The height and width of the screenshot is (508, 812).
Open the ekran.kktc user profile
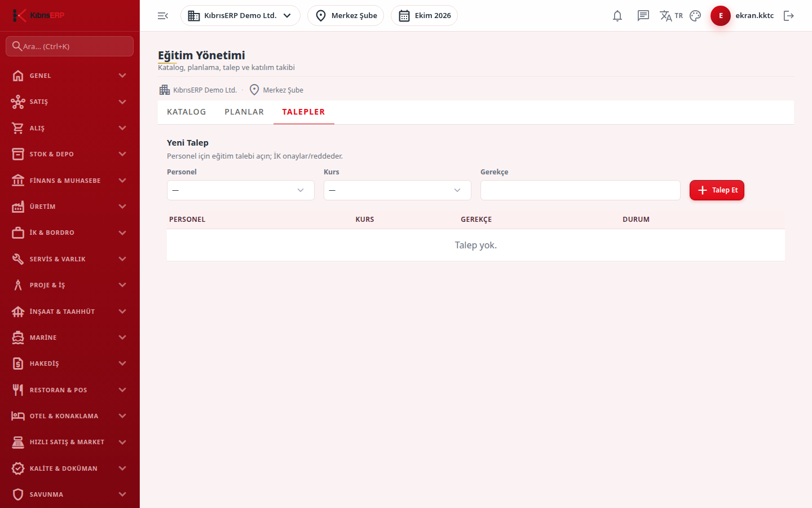pos(754,16)
